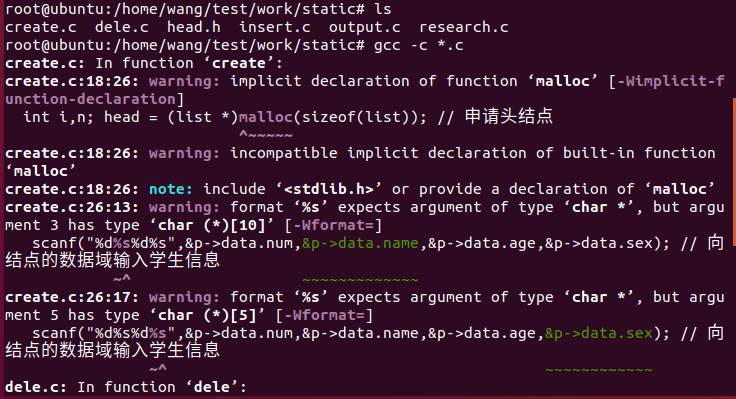Click the wrapped 'unction-declaration]' text
Viewport: 736px width, 399px height.
point(95,99)
